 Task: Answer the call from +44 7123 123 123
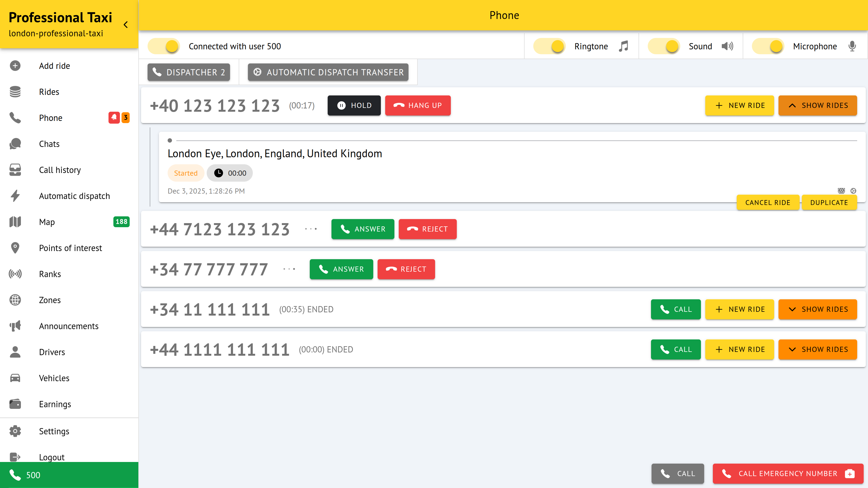pyautogui.click(x=363, y=229)
